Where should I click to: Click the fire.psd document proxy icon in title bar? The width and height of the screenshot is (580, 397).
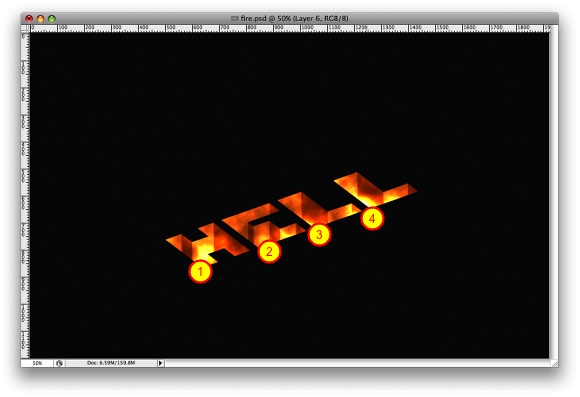[234, 18]
